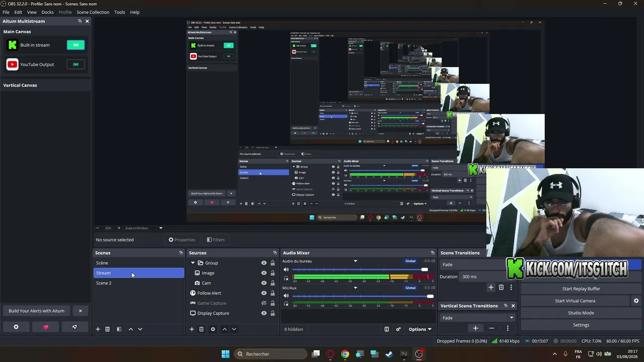
Task: Open virtual camera settings gear
Action: tap(636, 301)
